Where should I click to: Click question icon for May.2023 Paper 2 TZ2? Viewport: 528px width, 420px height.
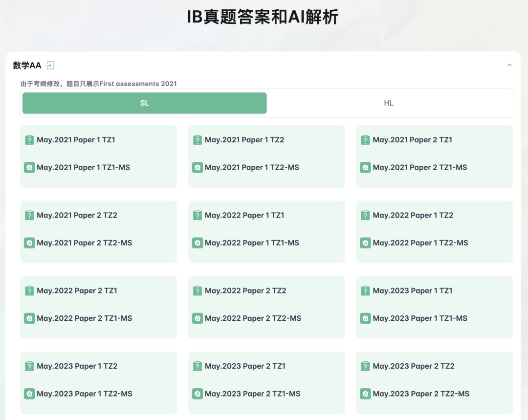365,366
